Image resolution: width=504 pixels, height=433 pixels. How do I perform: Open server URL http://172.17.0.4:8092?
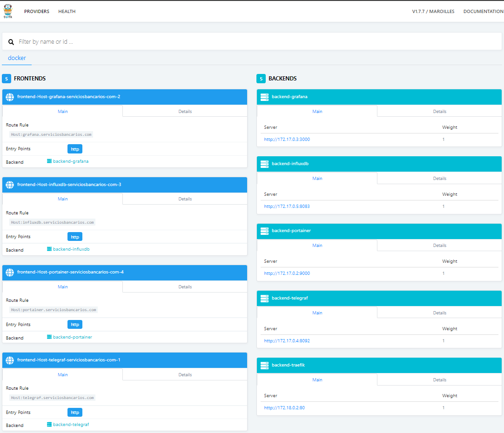[x=287, y=341]
